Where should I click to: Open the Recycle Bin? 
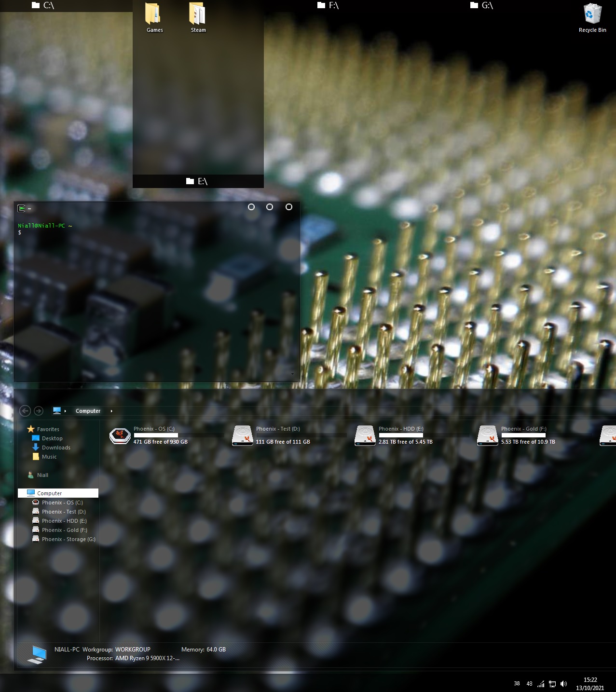[592, 15]
